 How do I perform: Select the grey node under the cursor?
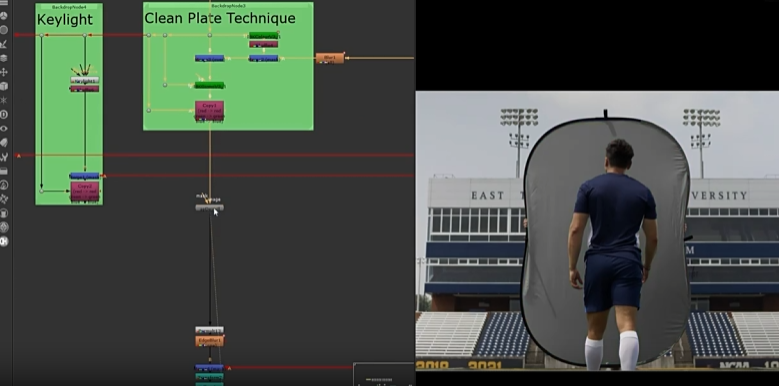209,208
